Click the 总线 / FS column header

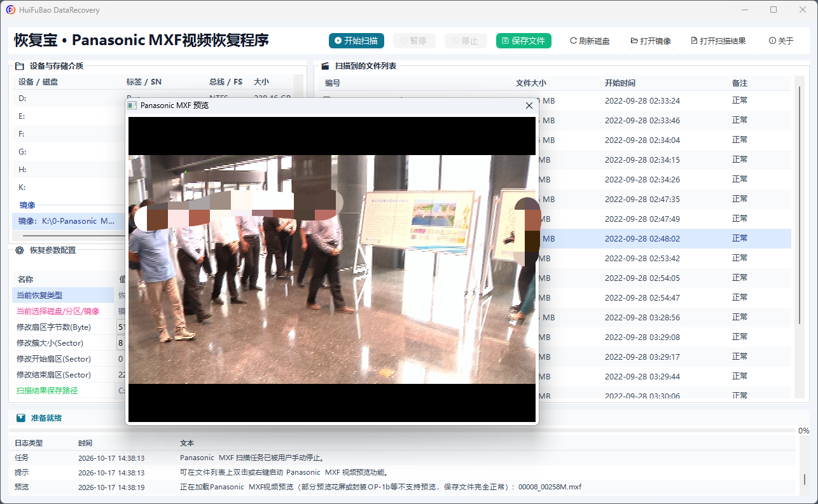(226, 82)
